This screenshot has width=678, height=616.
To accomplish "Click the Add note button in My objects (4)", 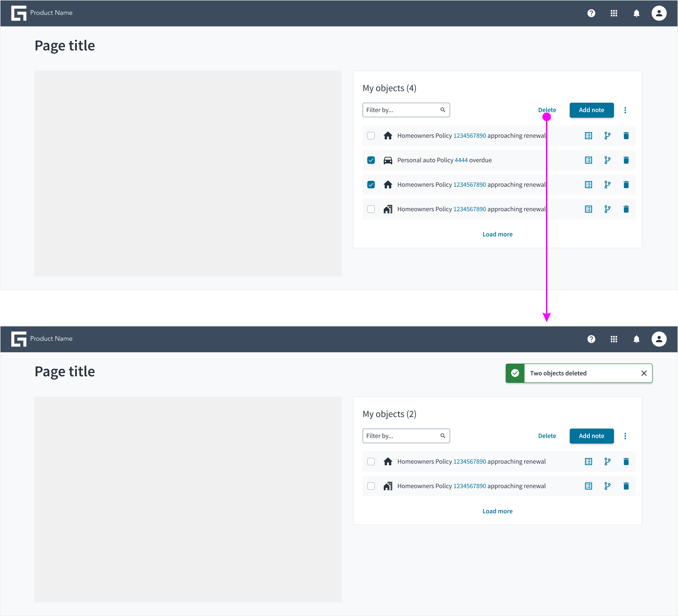I will coord(592,110).
